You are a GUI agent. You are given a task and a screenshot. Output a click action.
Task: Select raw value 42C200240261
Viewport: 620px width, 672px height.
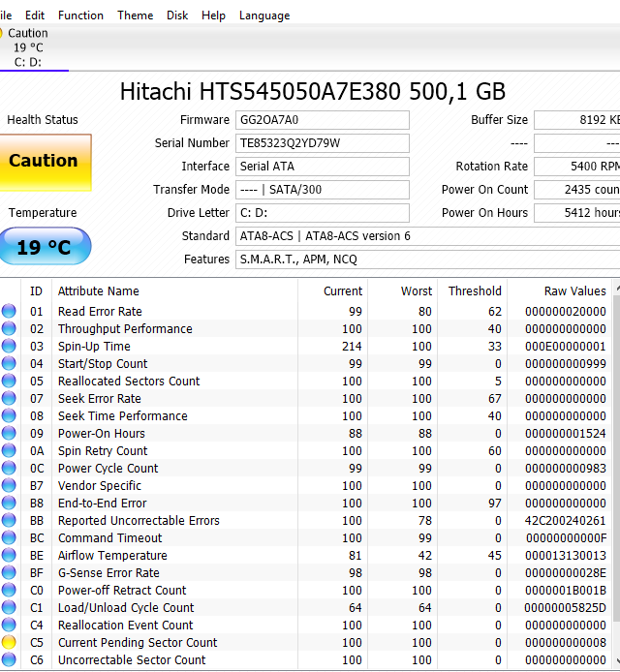tap(565, 520)
